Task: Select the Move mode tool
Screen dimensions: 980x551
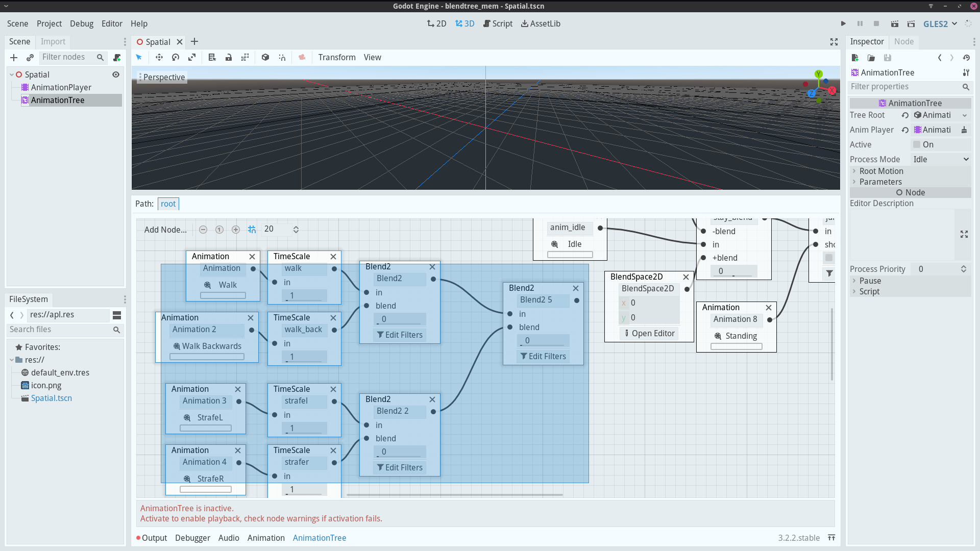Action: 159,57
